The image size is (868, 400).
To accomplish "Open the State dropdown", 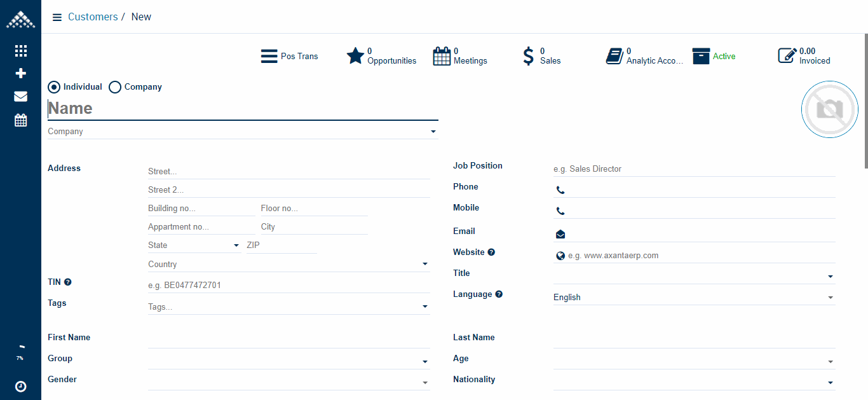I will (236, 245).
